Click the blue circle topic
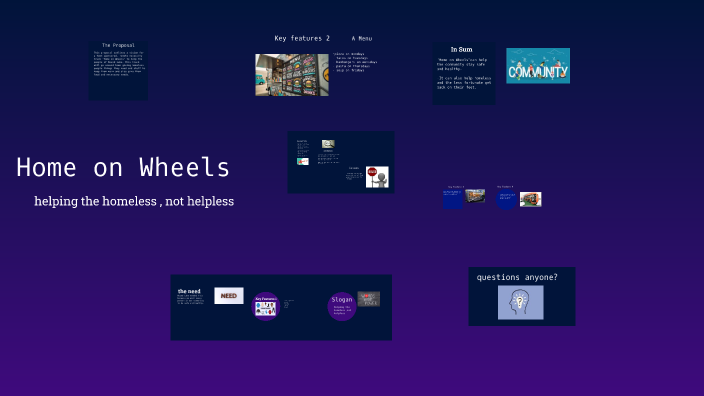704x396 pixels. pos(506,199)
